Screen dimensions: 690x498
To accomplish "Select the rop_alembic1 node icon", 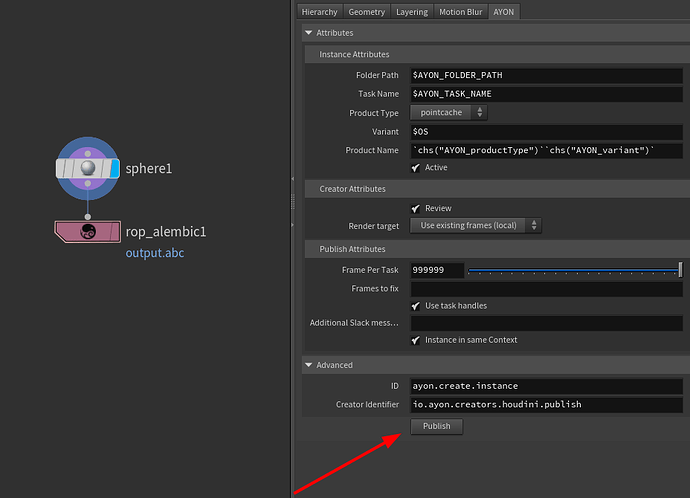I will click(x=87, y=232).
